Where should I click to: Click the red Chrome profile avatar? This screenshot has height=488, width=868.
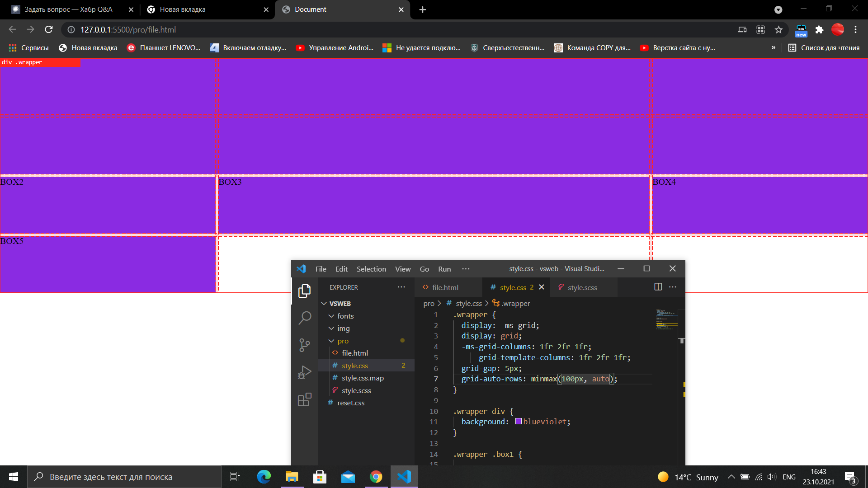point(837,29)
